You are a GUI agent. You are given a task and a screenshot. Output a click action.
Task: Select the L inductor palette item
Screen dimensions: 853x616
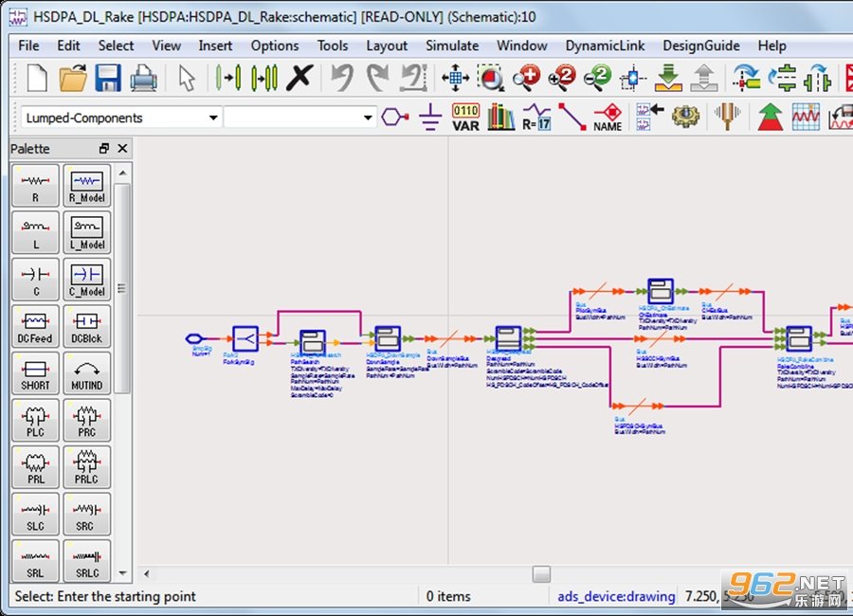tap(35, 232)
